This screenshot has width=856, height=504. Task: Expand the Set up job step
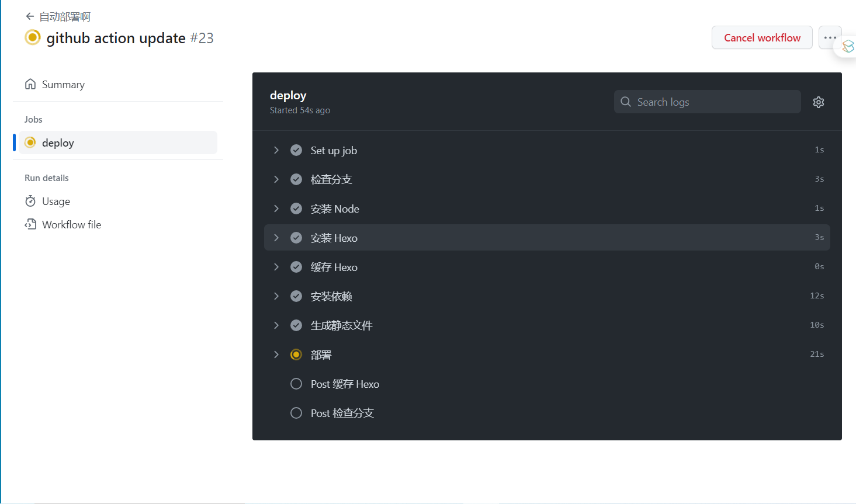pos(276,150)
